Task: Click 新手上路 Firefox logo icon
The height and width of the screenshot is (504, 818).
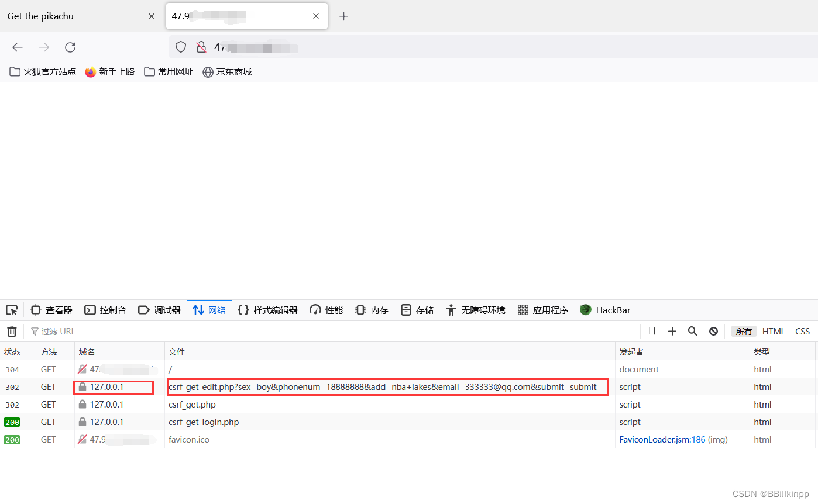Action: (x=90, y=72)
